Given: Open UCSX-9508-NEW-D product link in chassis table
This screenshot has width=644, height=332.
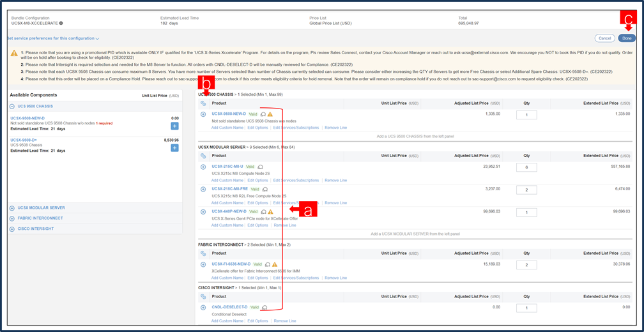Looking at the screenshot, I should (229, 114).
